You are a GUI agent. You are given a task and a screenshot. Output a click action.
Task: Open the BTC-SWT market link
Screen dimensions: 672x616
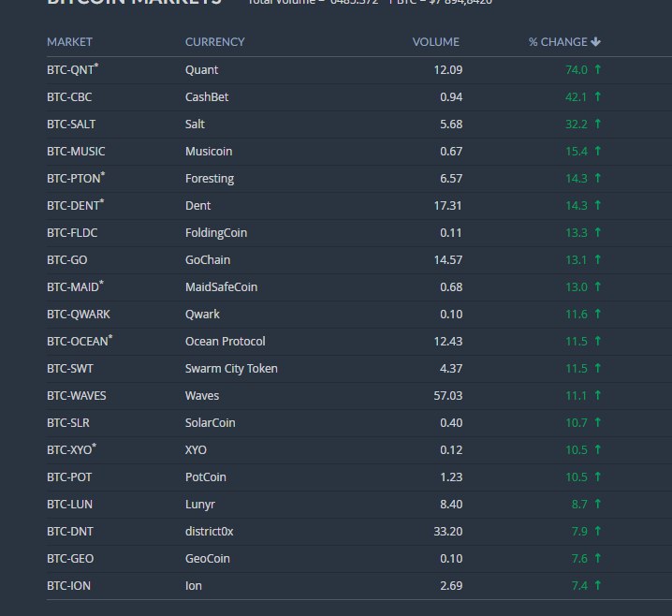coord(70,369)
